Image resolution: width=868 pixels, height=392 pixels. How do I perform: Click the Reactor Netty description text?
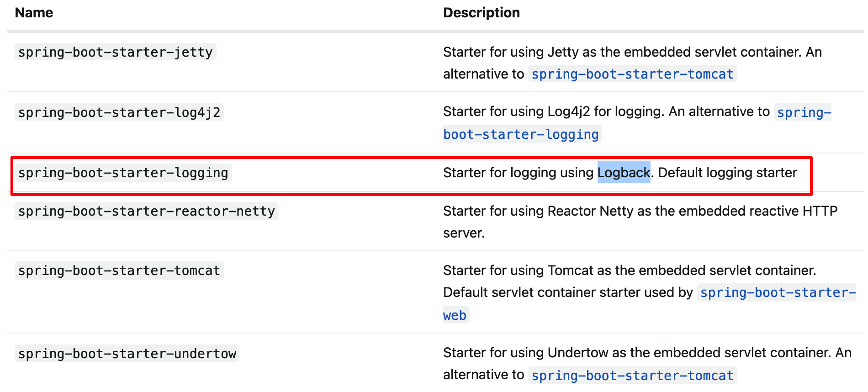point(640,222)
